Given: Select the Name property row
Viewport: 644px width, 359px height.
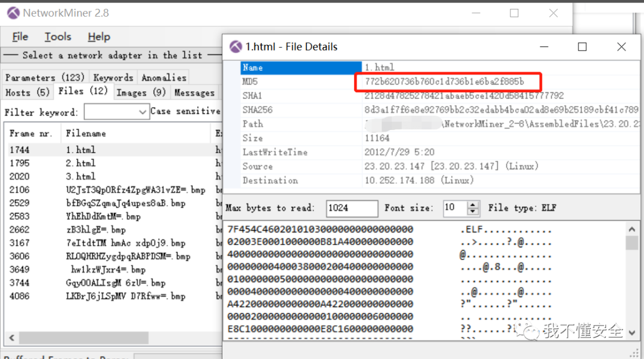Looking at the screenshot, I should [x=439, y=67].
